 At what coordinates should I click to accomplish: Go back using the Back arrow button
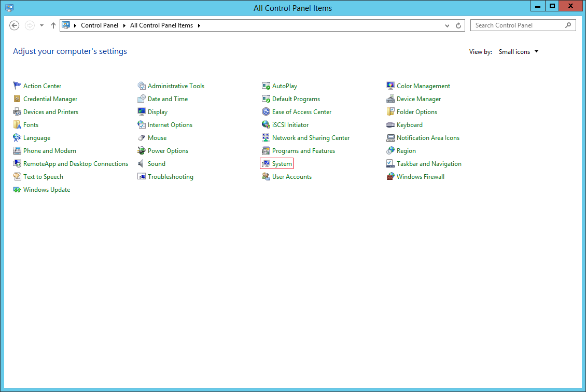(x=14, y=25)
